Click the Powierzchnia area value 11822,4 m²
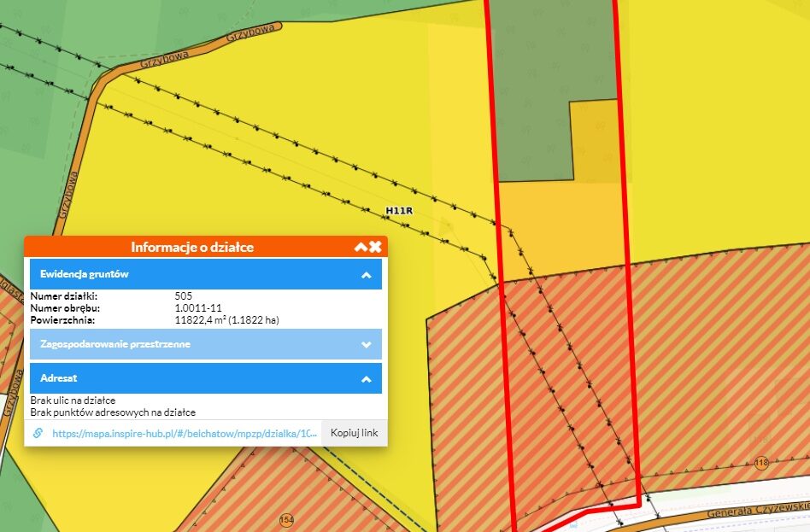The width and height of the screenshot is (810, 532). (226, 320)
